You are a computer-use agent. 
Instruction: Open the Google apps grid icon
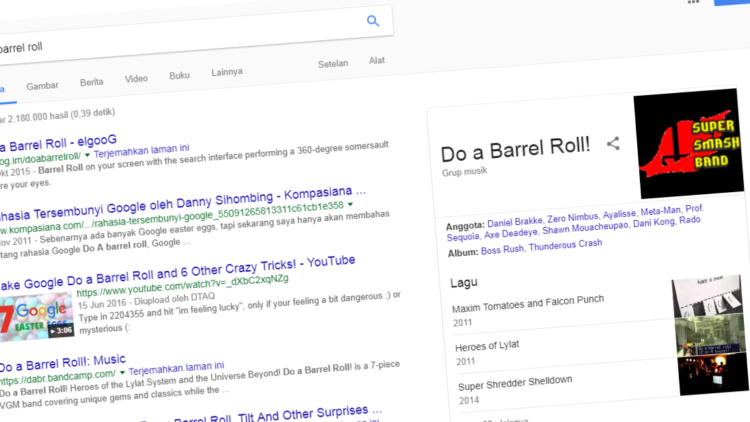(x=693, y=2)
